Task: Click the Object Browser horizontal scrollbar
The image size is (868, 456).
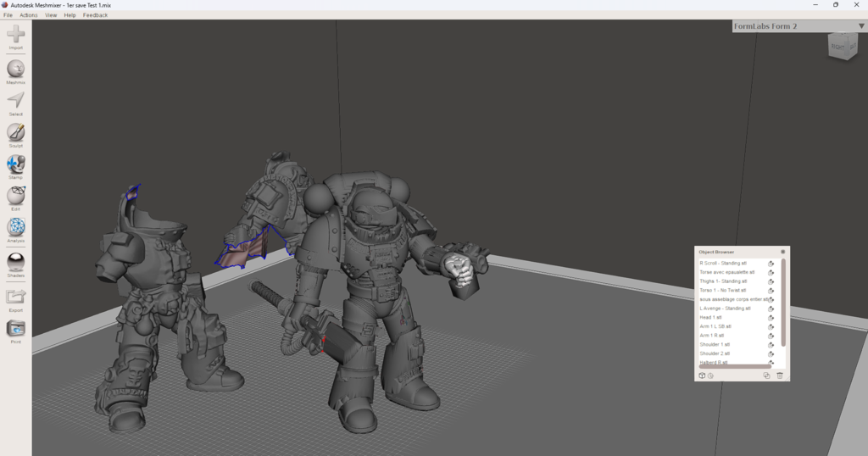Action: [x=735, y=366]
